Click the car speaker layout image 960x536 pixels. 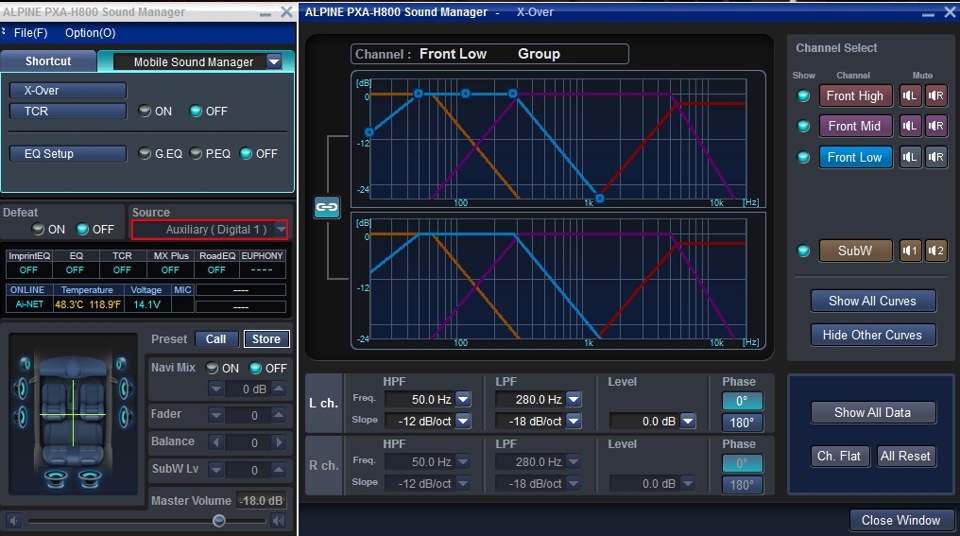72,413
